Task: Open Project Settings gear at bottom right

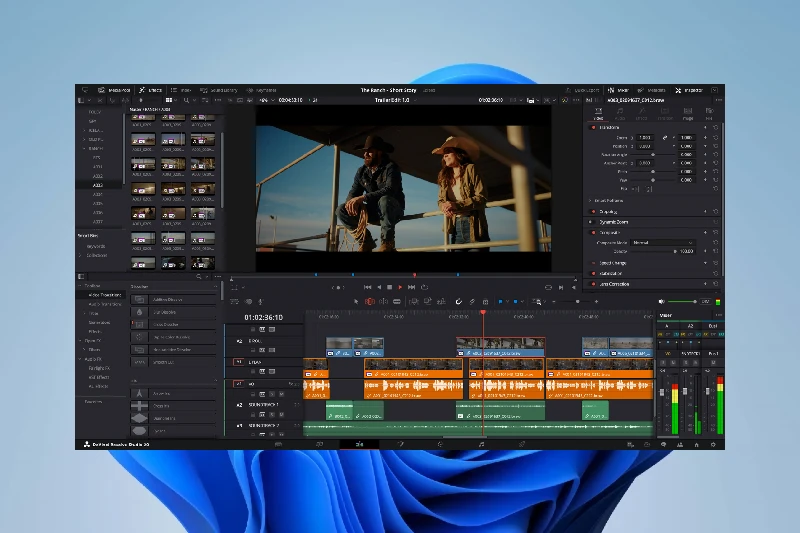Action: [x=713, y=445]
